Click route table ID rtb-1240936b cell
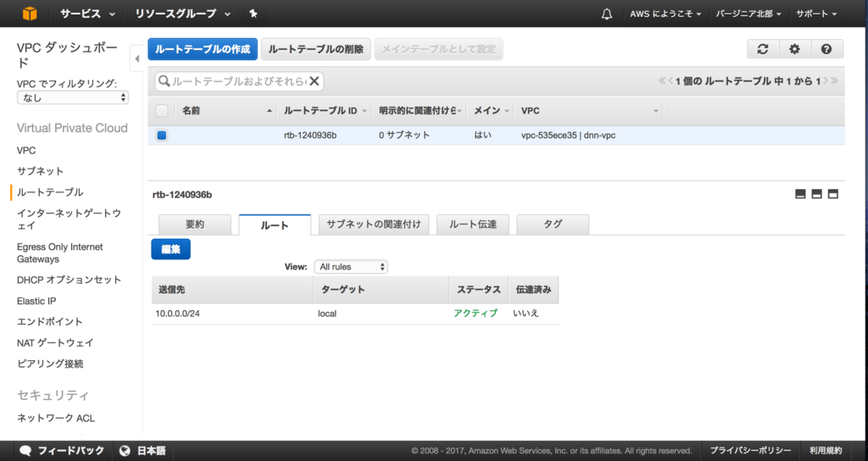 (x=310, y=135)
